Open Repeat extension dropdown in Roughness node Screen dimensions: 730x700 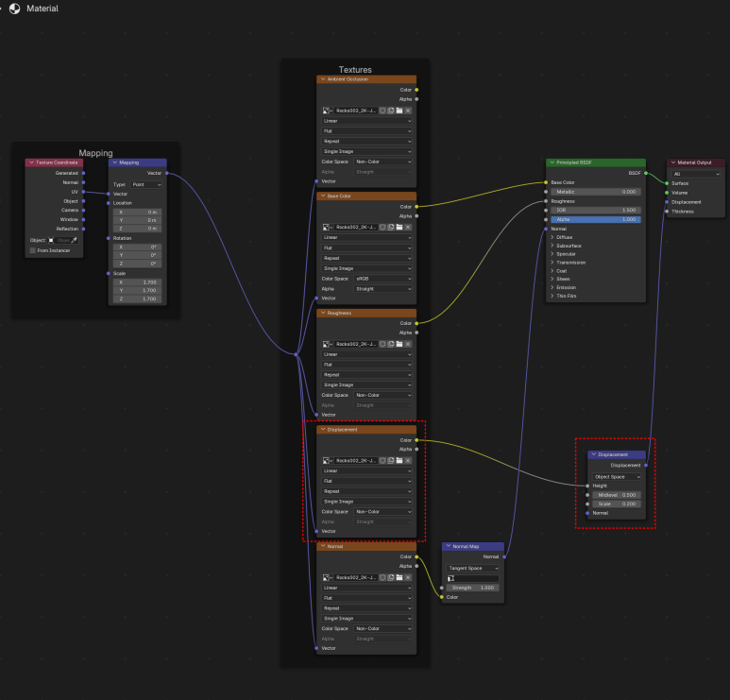(x=366, y=375)
